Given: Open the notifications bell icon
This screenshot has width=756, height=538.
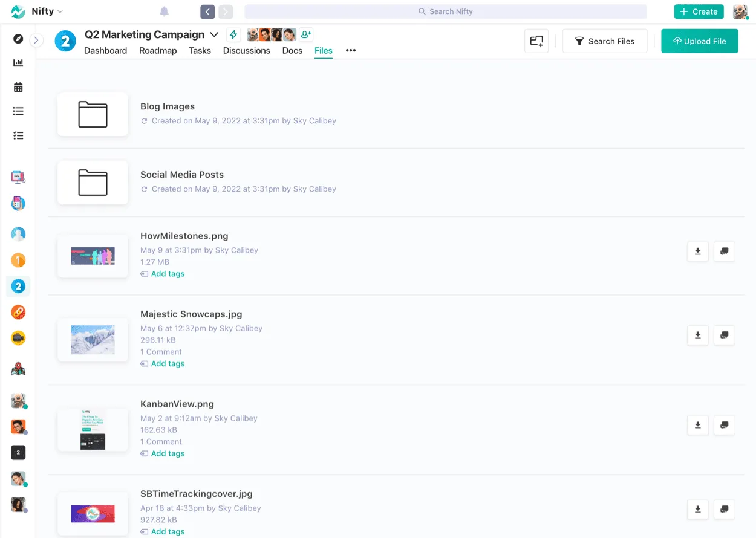Looking at the screenshot, I should 163,11.
